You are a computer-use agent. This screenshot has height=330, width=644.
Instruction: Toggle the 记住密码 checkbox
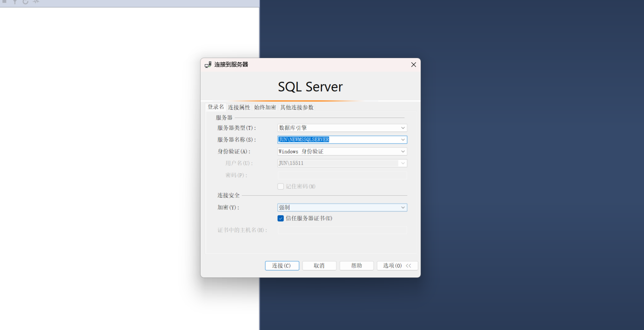[x=281, y=186]
